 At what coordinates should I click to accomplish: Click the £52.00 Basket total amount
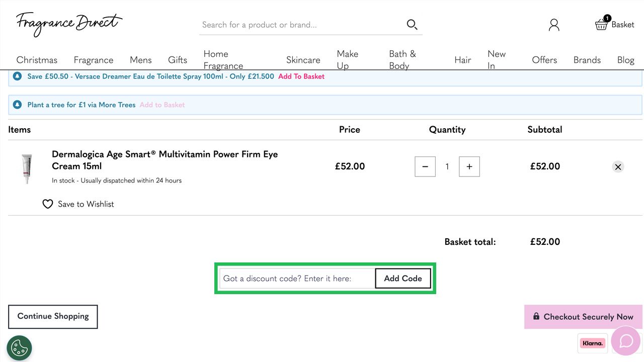coord(545,242)
